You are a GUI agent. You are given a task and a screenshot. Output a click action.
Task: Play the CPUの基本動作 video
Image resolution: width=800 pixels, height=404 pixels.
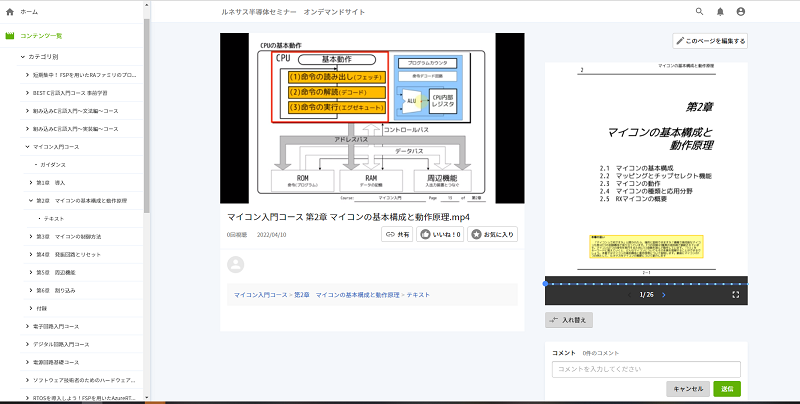pos(372,118)
